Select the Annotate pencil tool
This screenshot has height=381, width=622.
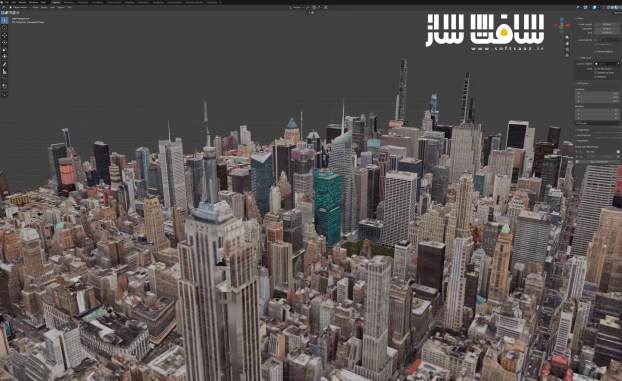pos(4,65)
